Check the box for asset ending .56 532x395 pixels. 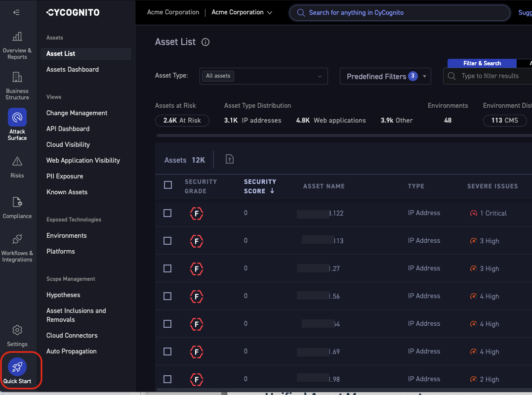pos(167,296)
